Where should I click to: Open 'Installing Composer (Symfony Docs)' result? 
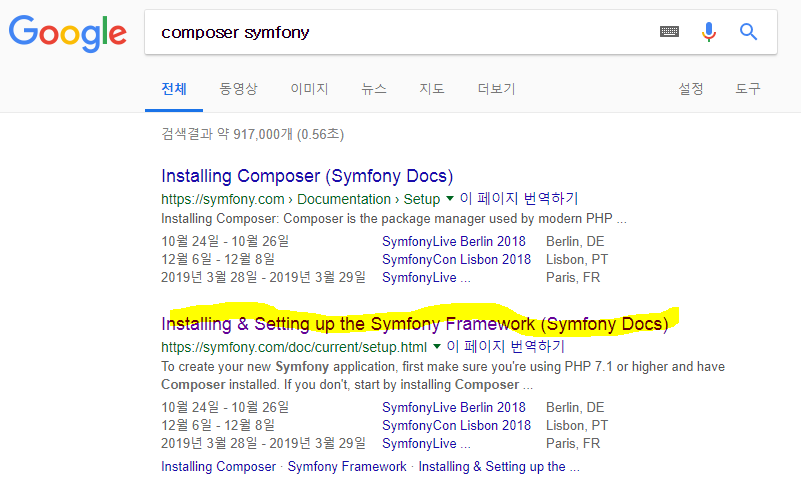coord(307,176)
